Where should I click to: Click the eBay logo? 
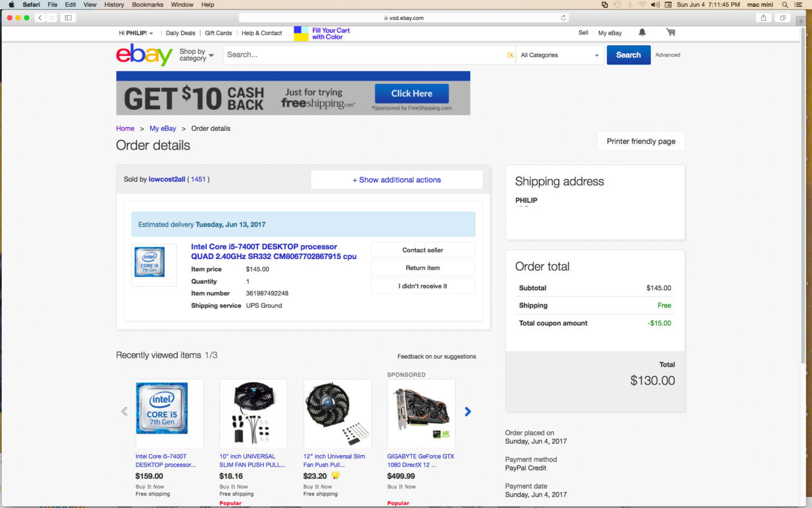click(x=144, y=55)
